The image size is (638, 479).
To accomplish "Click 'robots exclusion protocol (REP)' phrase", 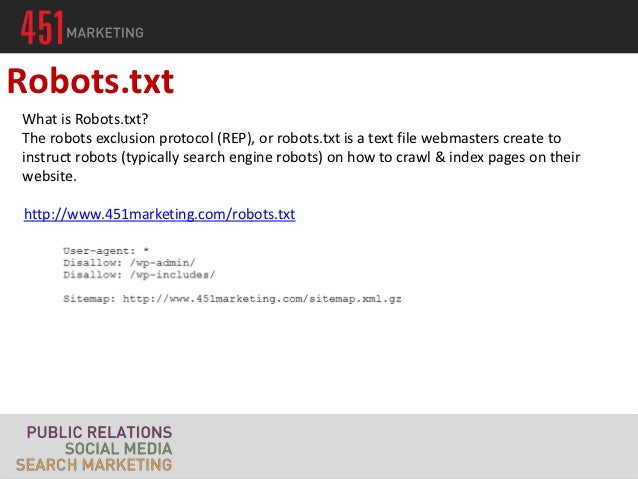I will [151, 138].
